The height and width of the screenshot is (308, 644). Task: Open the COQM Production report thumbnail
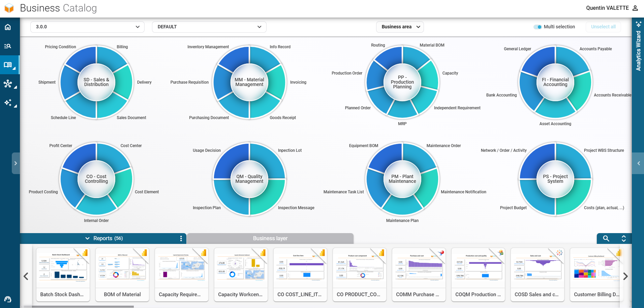[478, 275]
